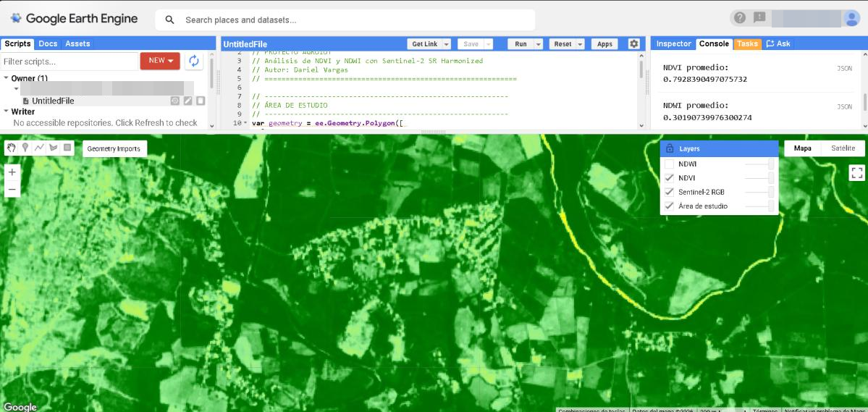This screenshot has height=412, width=868.
Task: Click the UntitledFile document icon
Action: point(25,101)
